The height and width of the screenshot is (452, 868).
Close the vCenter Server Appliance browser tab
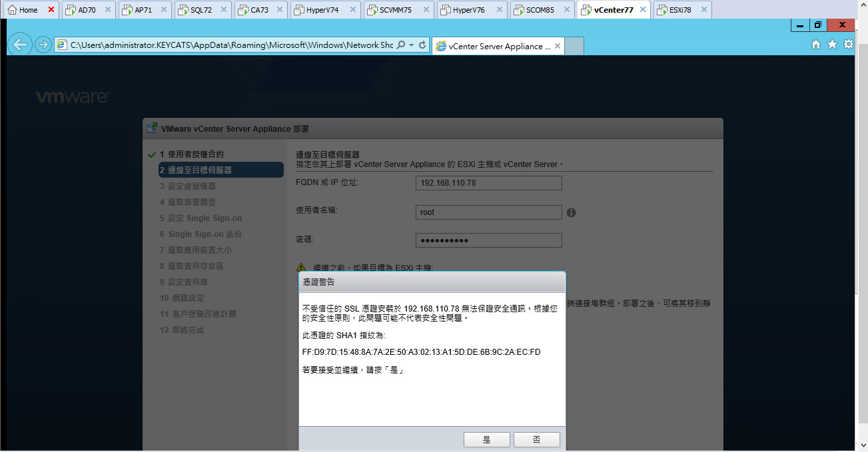click(x=558, y=46)
